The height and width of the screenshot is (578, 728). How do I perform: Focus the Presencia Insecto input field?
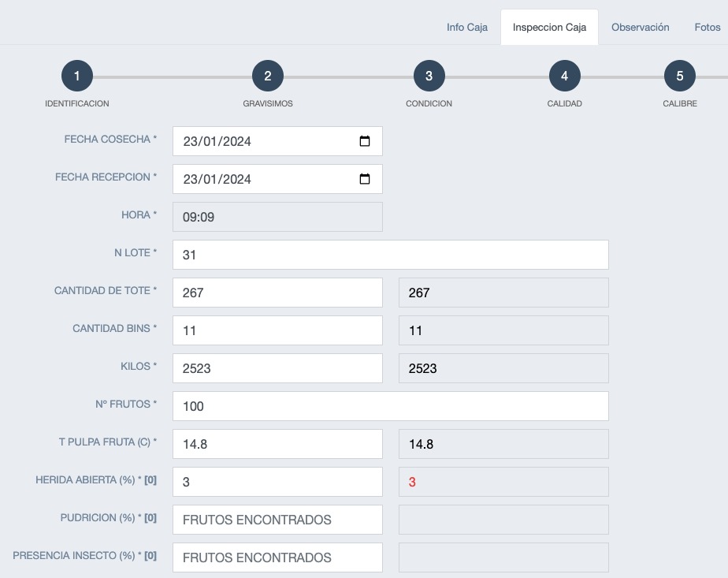pos(277,557)
